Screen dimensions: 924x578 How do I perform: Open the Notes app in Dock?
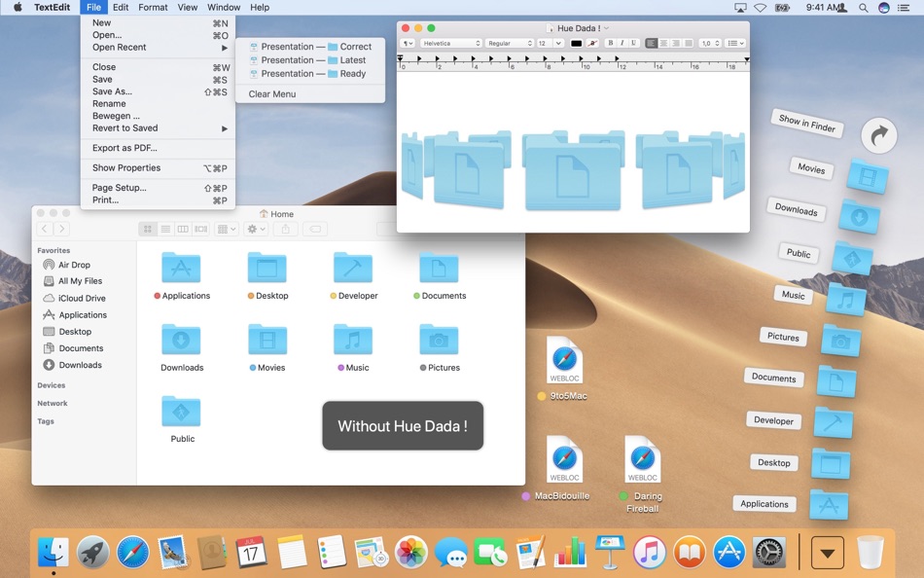coord(291,552)
